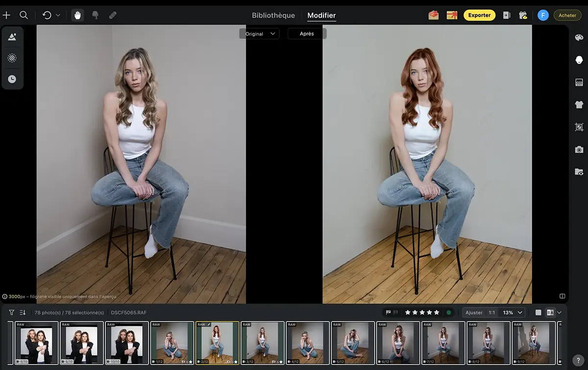Click the undo arrow icon
The image size is (588, 370).
point(47,15)
